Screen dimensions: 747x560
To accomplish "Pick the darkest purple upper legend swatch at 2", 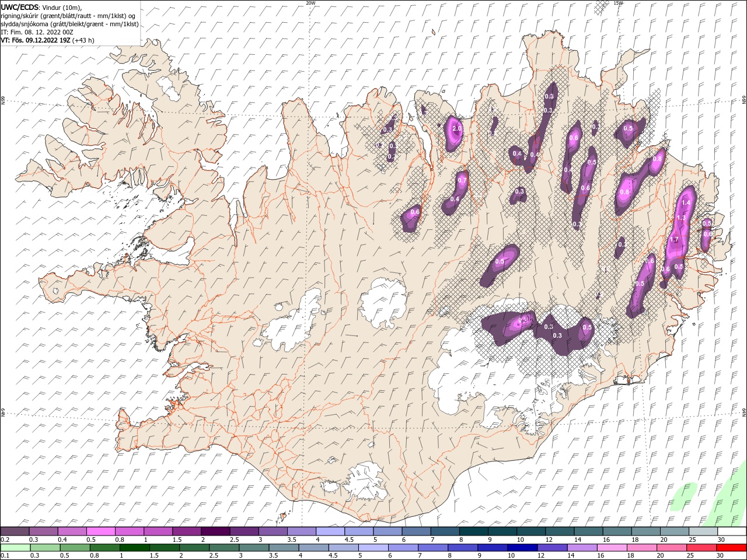I will [215, 531].
